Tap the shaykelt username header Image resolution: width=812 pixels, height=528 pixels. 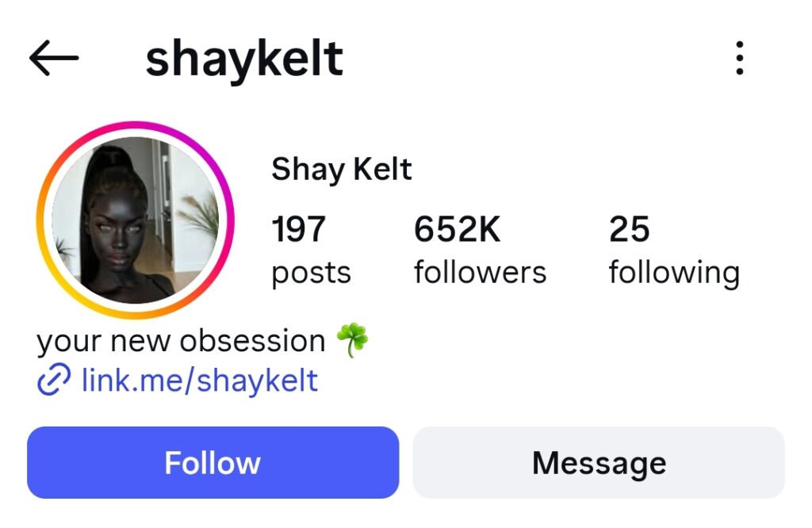pyautogui.click(x=244, y=59)
